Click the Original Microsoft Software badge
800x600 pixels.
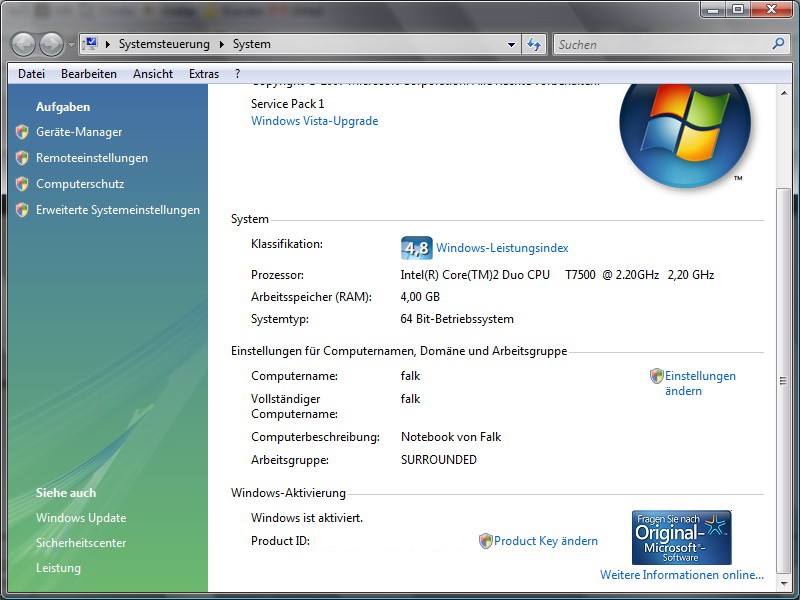click(x=682, y=537)
